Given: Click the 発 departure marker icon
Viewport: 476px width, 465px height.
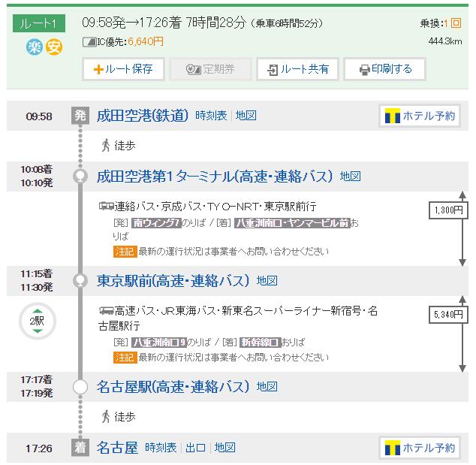Looking at the screenshot, I should [80, 116].
